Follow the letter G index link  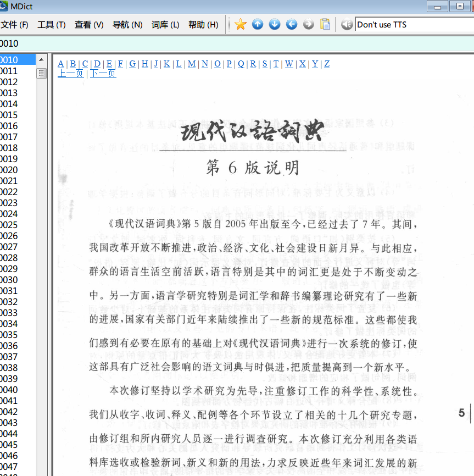pyautogui.click(x=132, y=64)
